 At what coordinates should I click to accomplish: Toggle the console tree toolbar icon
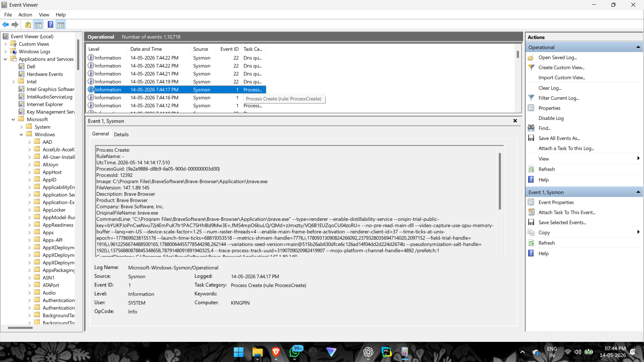tap(38, 24)
